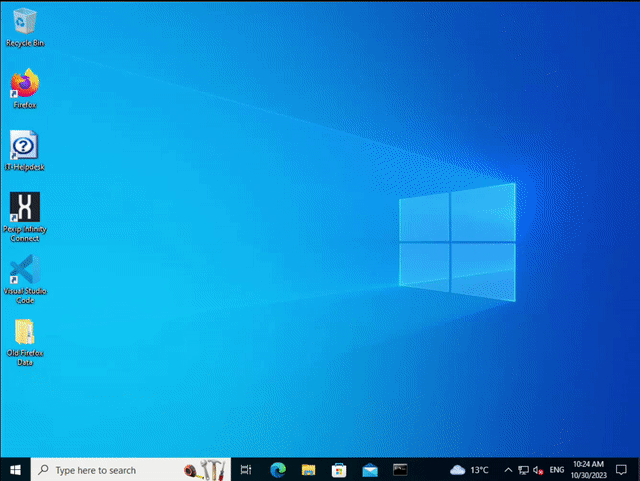The height and width of the screenshot is (481, 640).
Task: Select the Visual Studio Code shortcut
Action: (24, 270)
